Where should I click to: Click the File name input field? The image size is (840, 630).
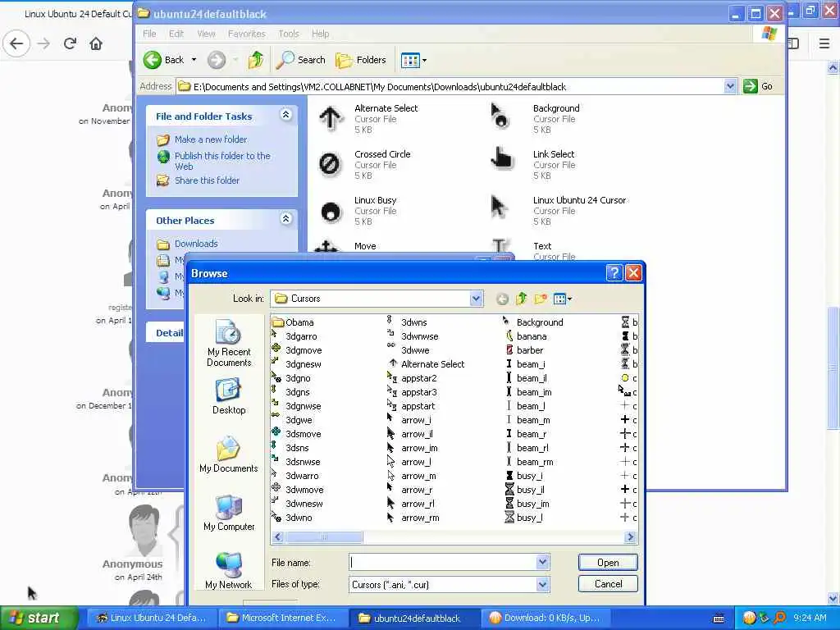(x=443, y=562)
